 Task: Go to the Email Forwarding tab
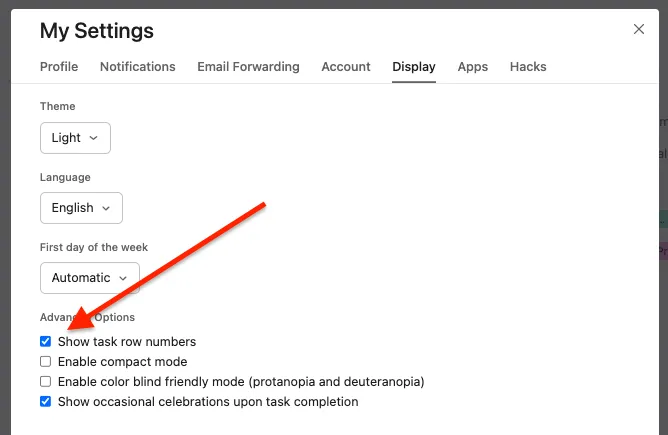pyautogui.click(x=248, y=67)
